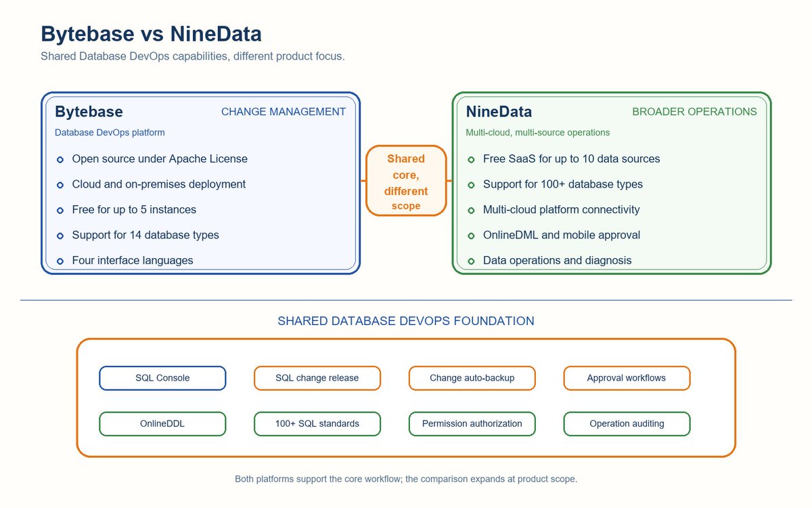812x508 pixels.
Task: Click the bullet beside 'OnlineDML and mobile approval'
Action: click(x=471, y=236)
